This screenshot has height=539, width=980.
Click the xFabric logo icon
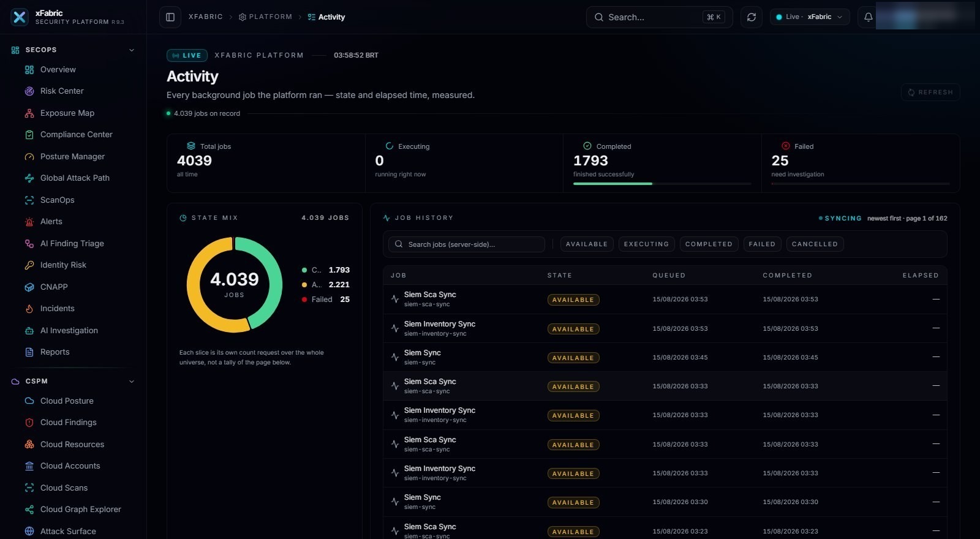point(20,17)
